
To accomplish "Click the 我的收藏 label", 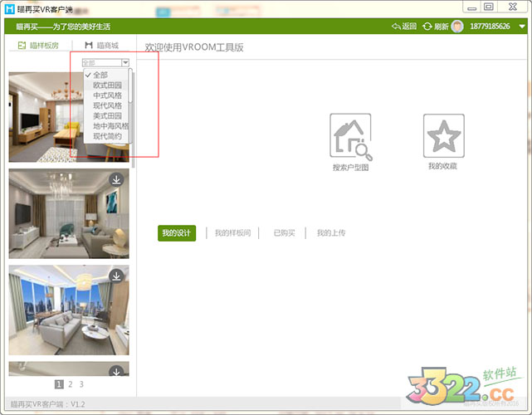I will [442, 166].
